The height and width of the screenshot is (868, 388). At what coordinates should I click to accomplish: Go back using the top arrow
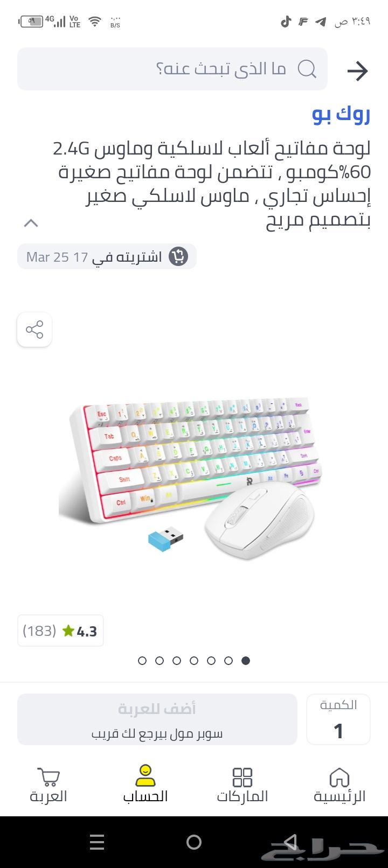357,71
